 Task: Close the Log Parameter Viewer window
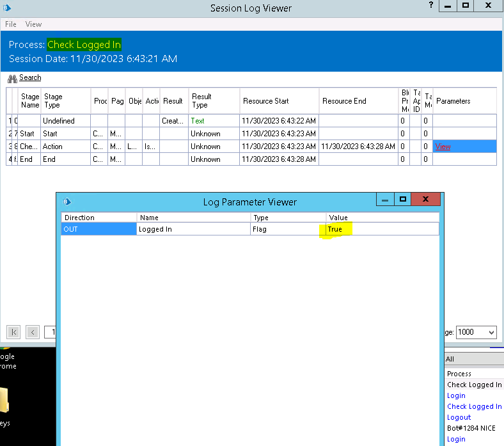(426, 200)
